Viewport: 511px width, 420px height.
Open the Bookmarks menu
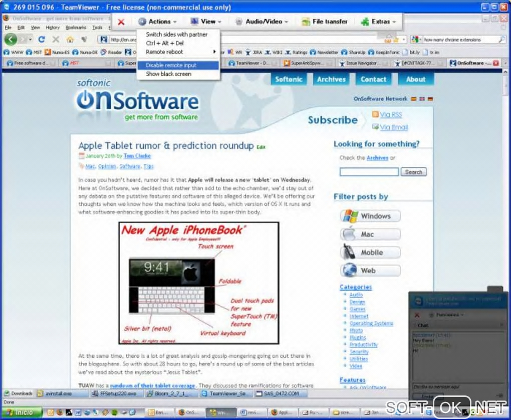(76, 28)
